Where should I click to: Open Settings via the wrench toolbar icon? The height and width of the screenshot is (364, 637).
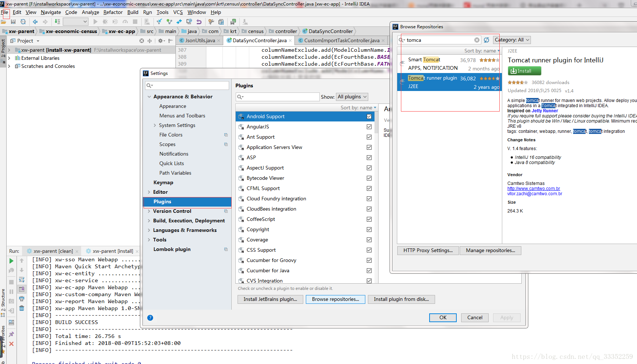(211, 22)
